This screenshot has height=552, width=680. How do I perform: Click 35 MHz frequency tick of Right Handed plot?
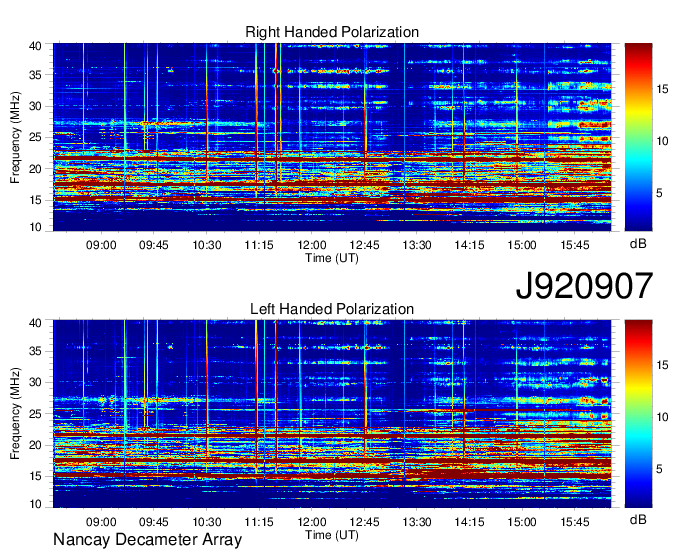coord(35,75)
